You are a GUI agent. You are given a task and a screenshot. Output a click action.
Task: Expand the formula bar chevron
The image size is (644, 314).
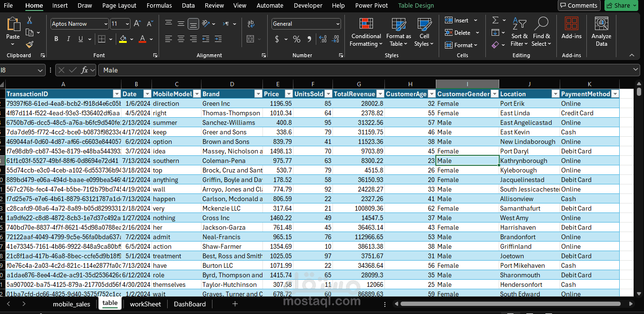[635, 70]
